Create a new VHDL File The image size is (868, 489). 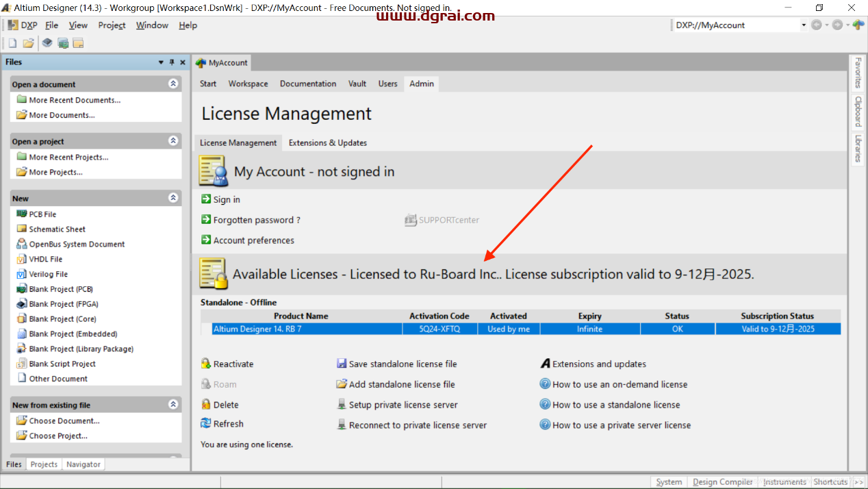click(45, 260)
